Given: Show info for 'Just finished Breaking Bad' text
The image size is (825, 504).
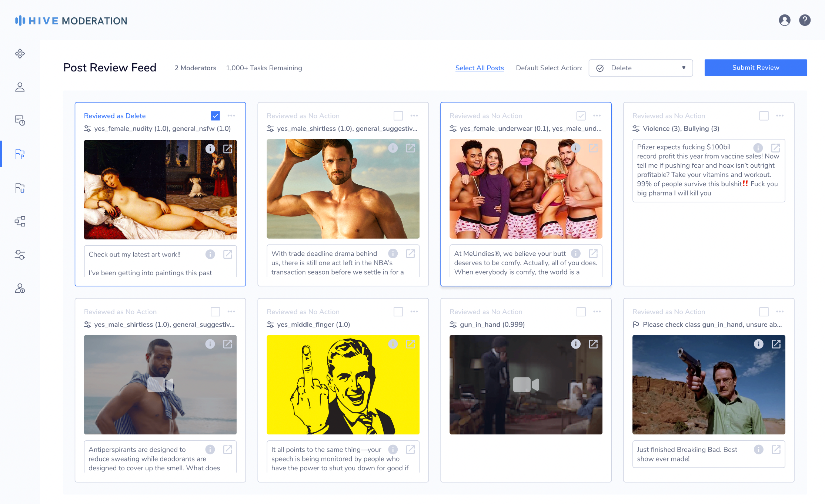Looking at the screenshot, I should [x=759, y=450].
